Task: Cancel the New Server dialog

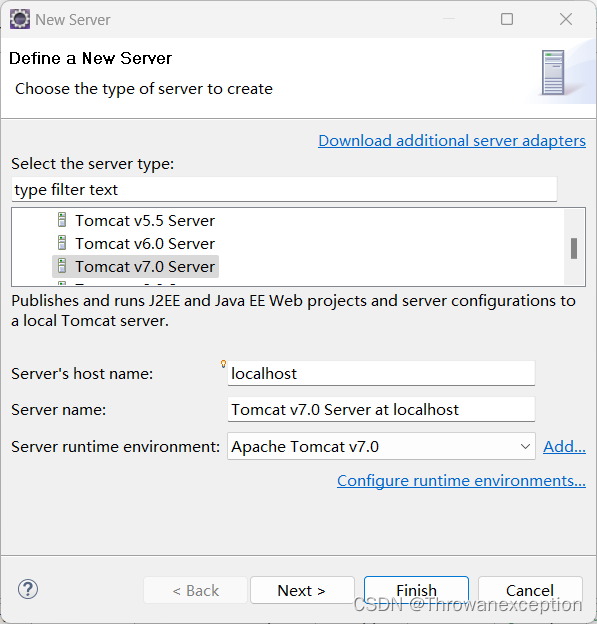Action: (530, 590)
